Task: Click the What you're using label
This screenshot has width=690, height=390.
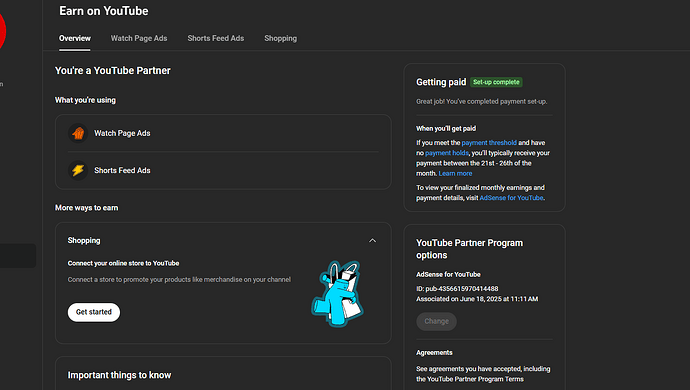Action: point(85,100)
